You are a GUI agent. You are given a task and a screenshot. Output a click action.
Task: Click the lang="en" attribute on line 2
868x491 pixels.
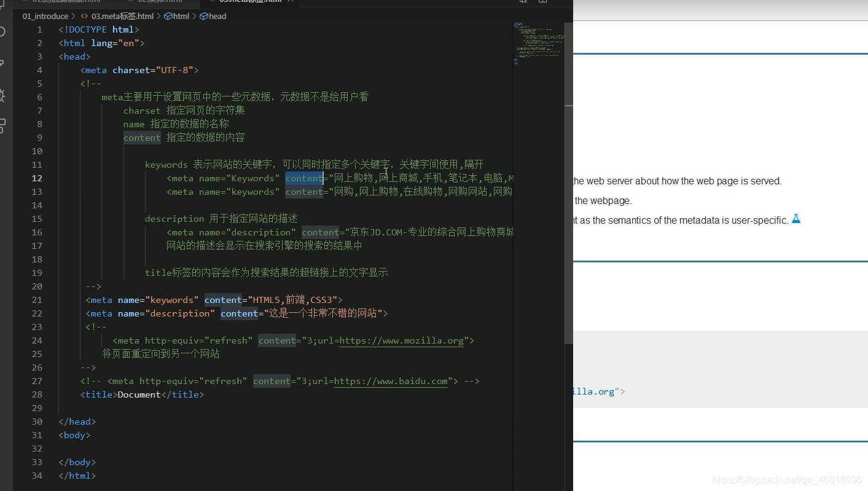tap(115, 43)
